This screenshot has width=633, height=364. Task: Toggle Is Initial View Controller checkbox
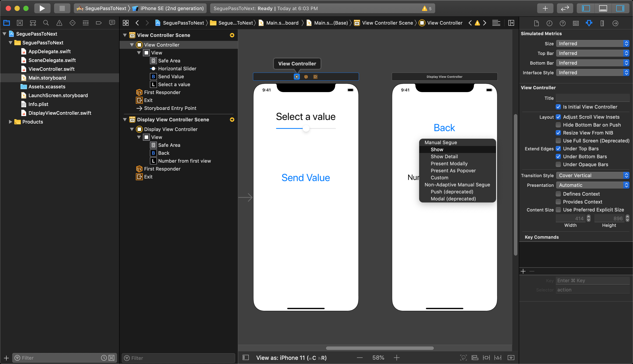[558, 107]
